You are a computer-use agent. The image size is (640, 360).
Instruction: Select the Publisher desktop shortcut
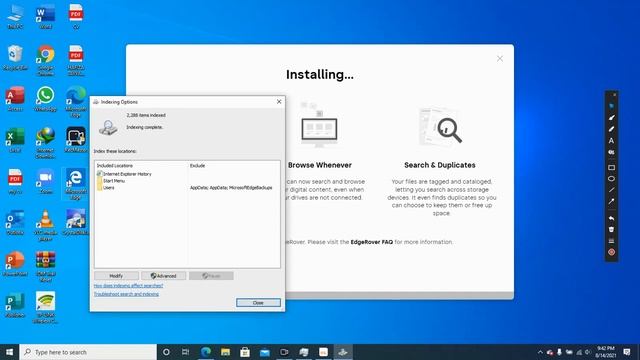[15, 305]
